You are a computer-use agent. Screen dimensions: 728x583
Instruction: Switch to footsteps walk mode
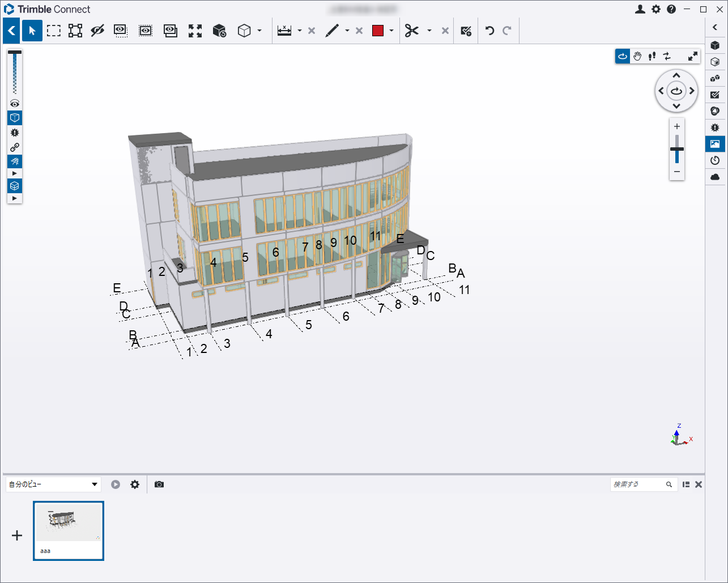[x=652, y=56]
